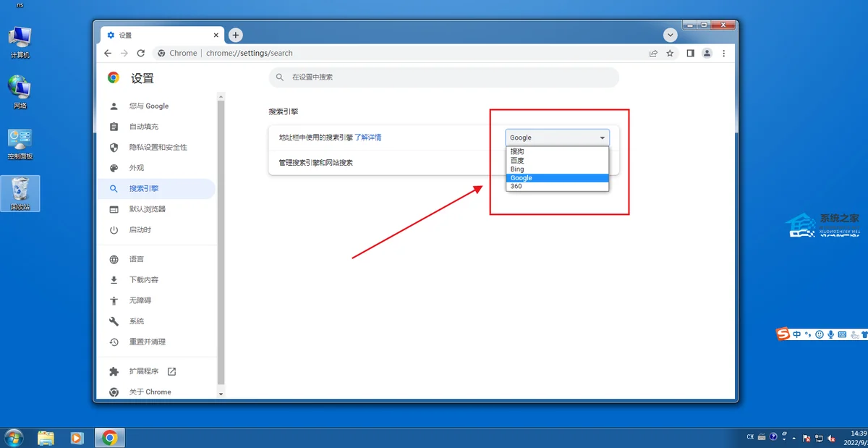Viewport: 868px width, 448px height.
Task: Open the Recycle Bin desktop icon
Action: click(x=20, y=193)
